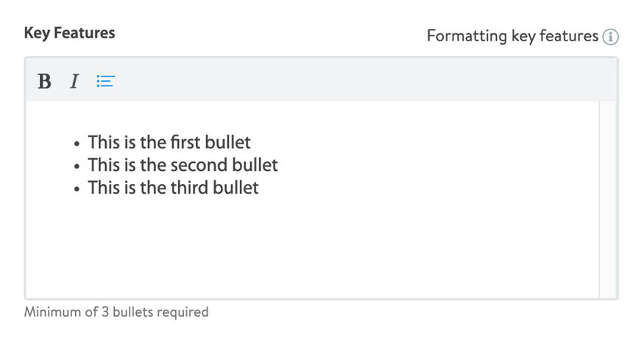Toggle italic formatting with the I icon
Viewport: 644px width, 341px height.
click(74, 81)
